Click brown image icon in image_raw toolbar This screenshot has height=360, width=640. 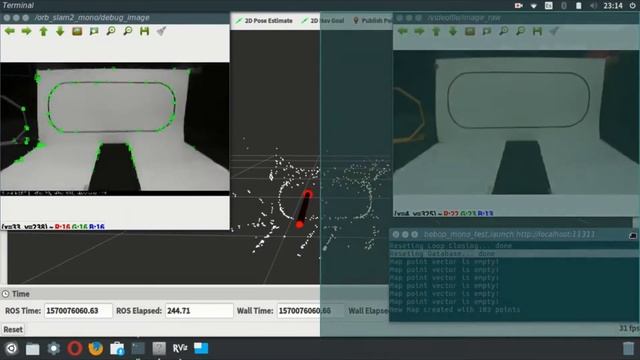coord(470,31)
